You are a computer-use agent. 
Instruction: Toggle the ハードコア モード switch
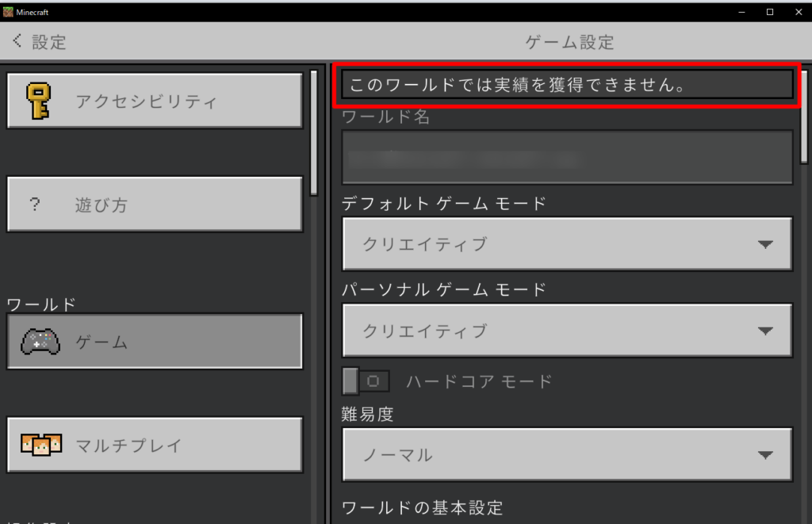[x=365, y=381]
